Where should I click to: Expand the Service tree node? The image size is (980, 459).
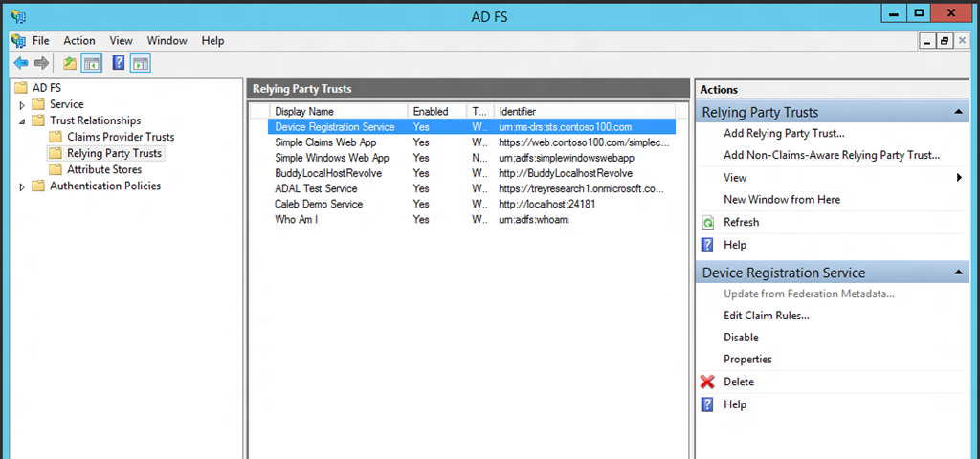click(x=23, y=105)
